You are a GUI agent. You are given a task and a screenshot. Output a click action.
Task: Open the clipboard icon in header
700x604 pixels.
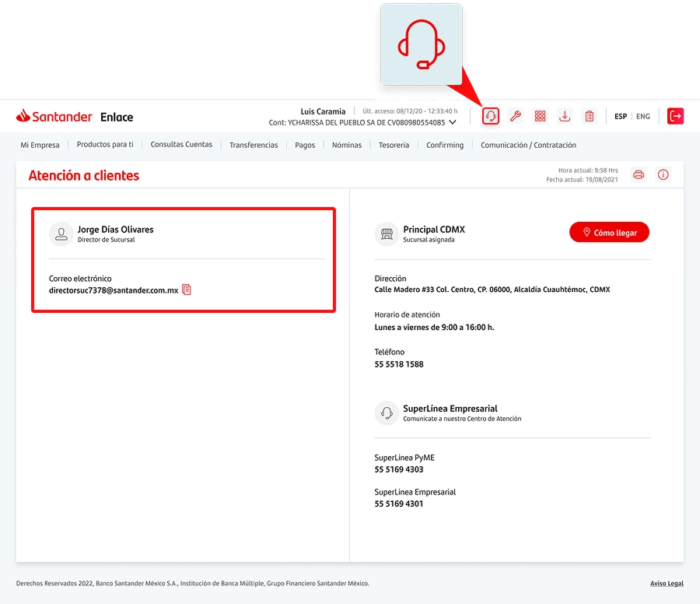[590, 116]
